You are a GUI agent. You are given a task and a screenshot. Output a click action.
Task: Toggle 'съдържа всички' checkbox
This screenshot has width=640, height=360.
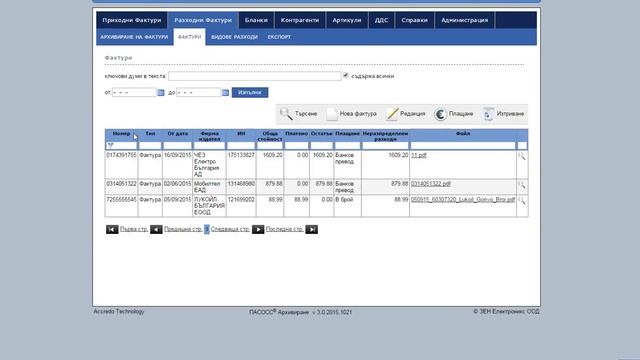[346, 76]
